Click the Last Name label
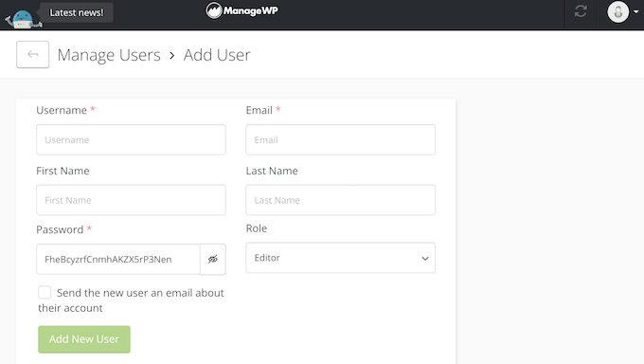The image size is (644, 364). click(272, 171)
